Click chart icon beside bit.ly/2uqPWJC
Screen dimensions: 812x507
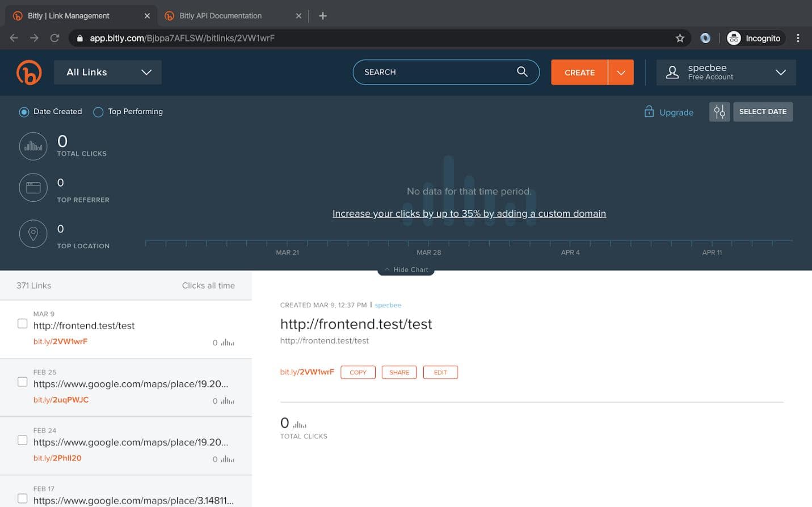coord(228,401)
